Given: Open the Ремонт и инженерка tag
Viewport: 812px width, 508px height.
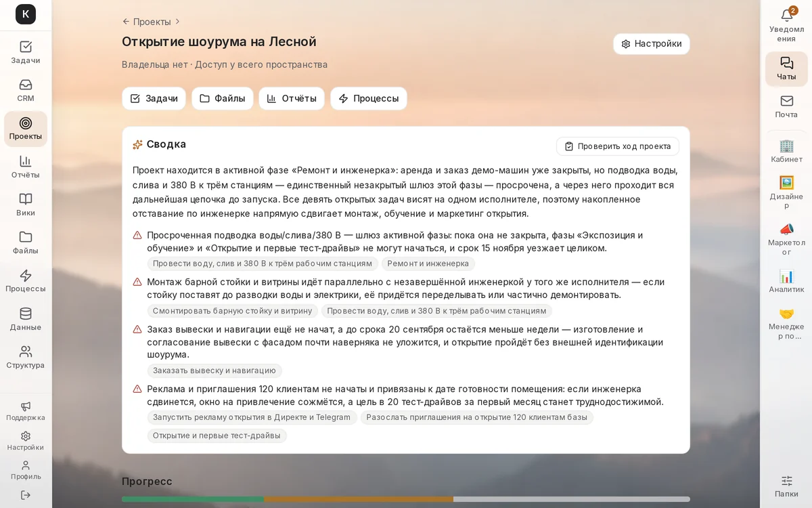Looking at the screenshot, I should pos(428,263).
